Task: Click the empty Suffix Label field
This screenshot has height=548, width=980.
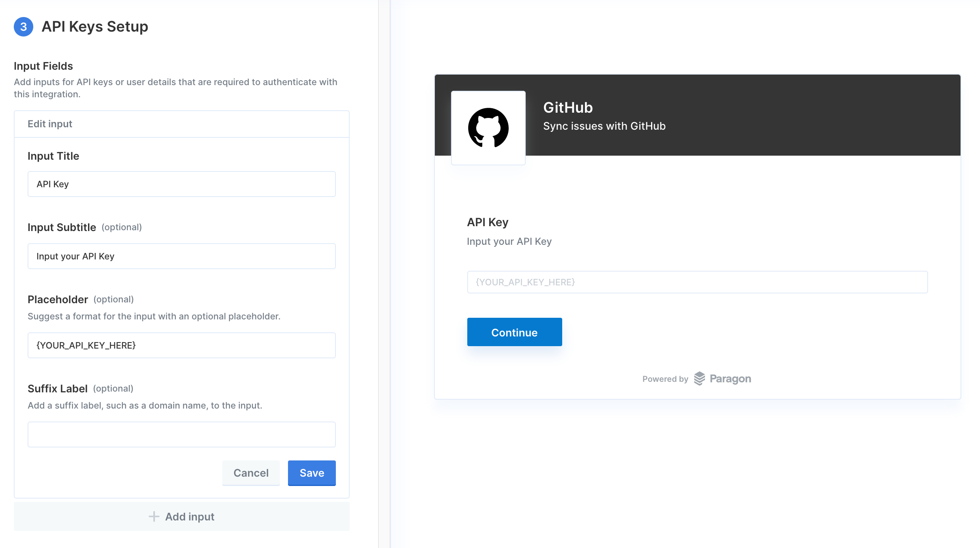Action: coord(182,435)
